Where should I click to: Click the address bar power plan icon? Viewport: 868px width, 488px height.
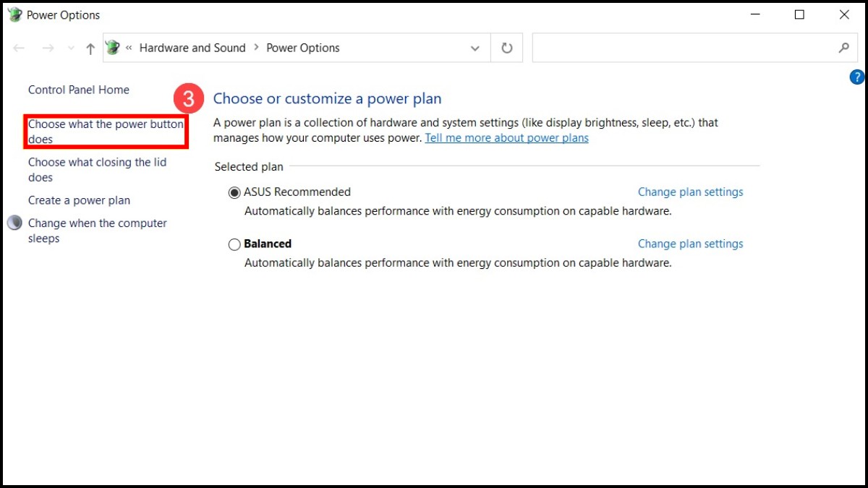(113, 48)
